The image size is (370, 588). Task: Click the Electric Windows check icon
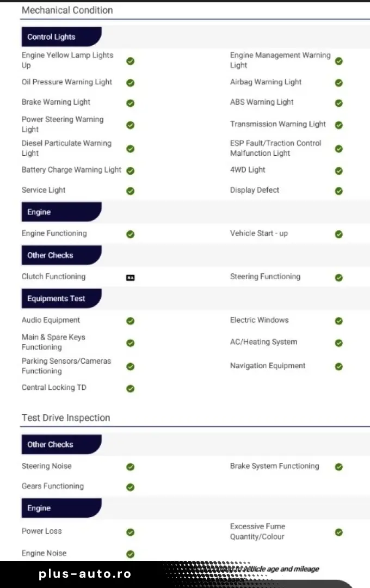click(339, 321)
